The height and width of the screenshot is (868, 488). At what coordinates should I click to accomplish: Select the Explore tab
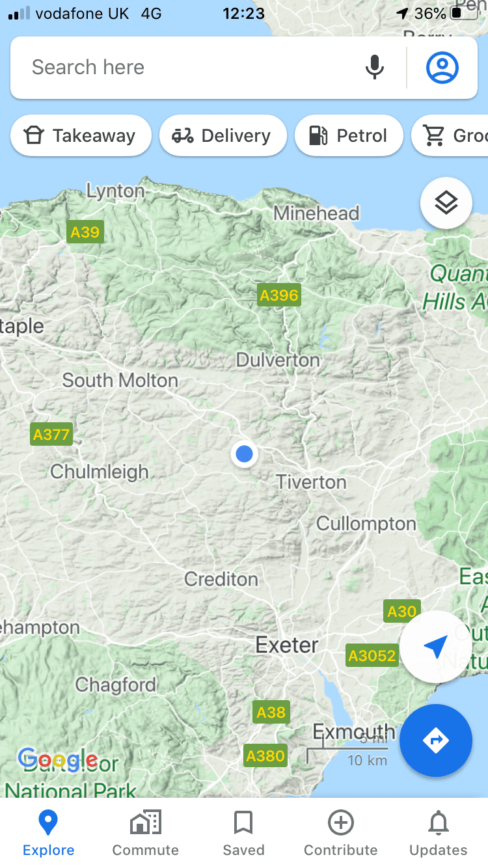pyautogui.click(x=48, y=834)
